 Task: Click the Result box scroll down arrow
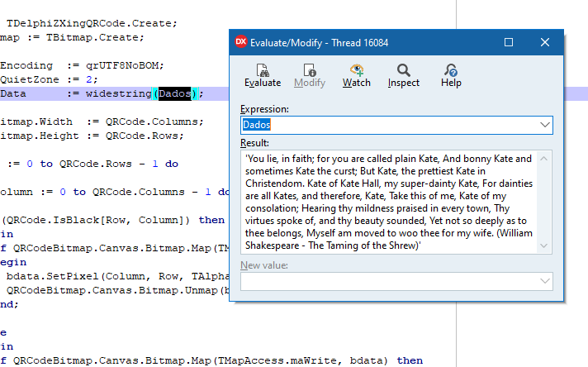543,245
